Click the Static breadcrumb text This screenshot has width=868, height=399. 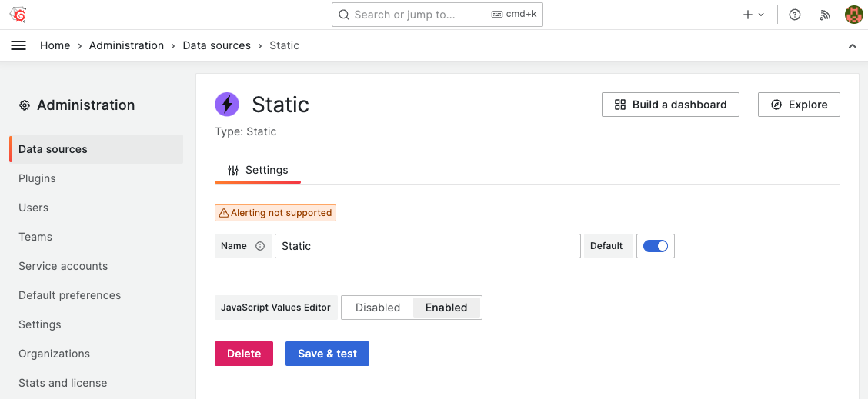(x=284, y=45)
